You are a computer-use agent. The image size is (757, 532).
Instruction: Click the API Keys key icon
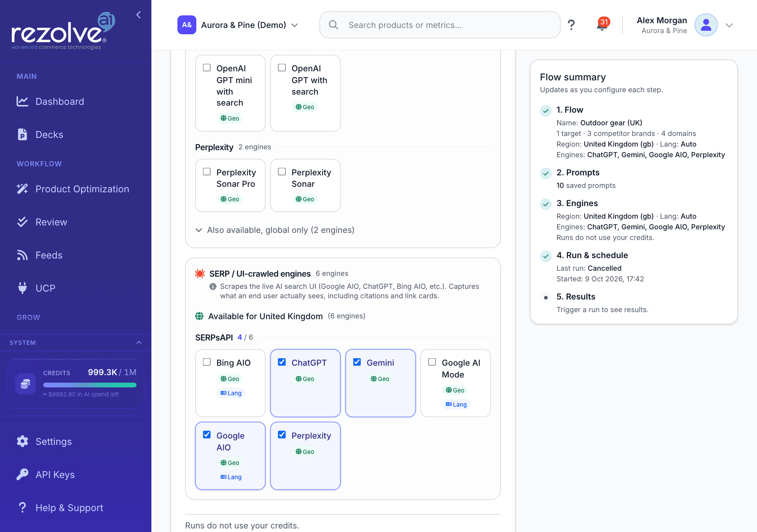coord(22,474)
